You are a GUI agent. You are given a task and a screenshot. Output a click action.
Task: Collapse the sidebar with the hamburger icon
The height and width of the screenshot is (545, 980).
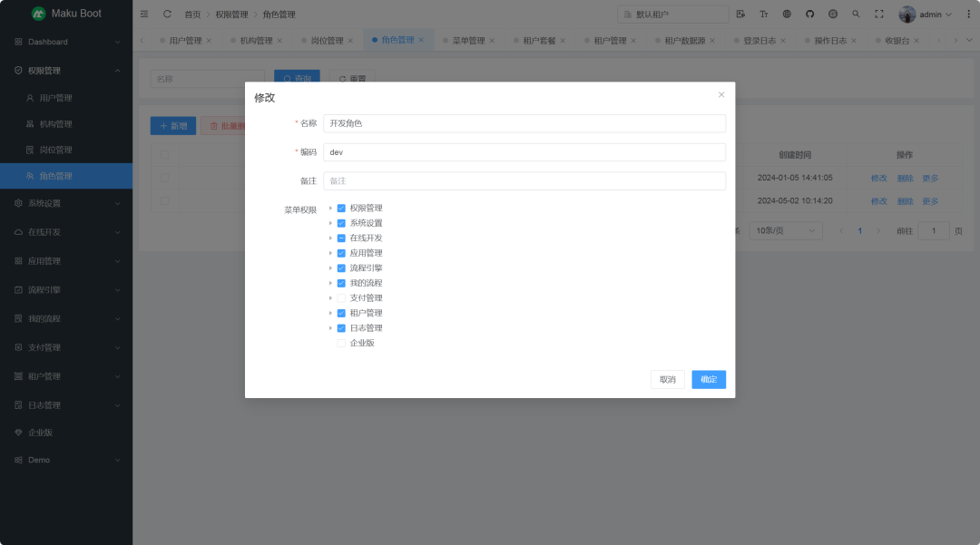pyautogui.click(x=143, y=14)
